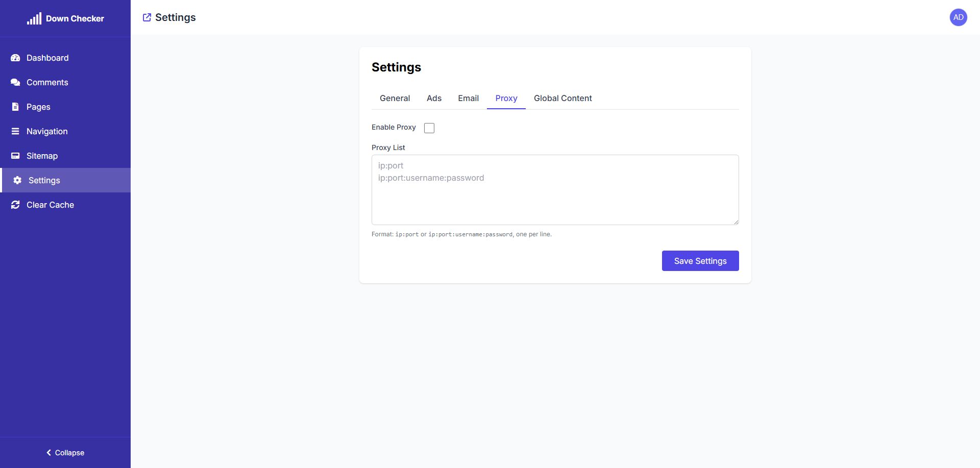Viewport: 980px width, 468px height.
Task: Click the Down Checker logo
Action: click(65, 19)
